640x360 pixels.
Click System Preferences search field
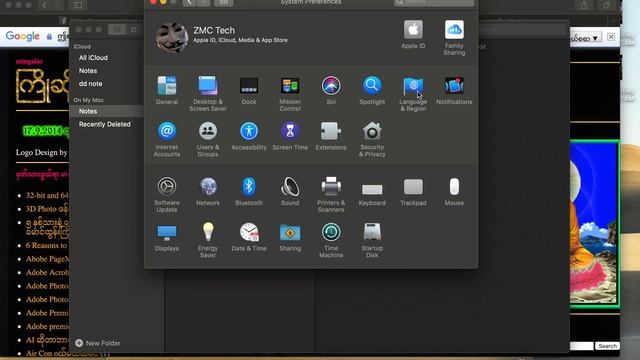[x=434, y=2]
